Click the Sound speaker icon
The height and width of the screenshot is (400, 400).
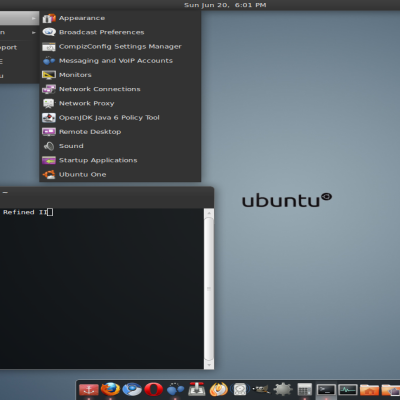tap(49, 146)
